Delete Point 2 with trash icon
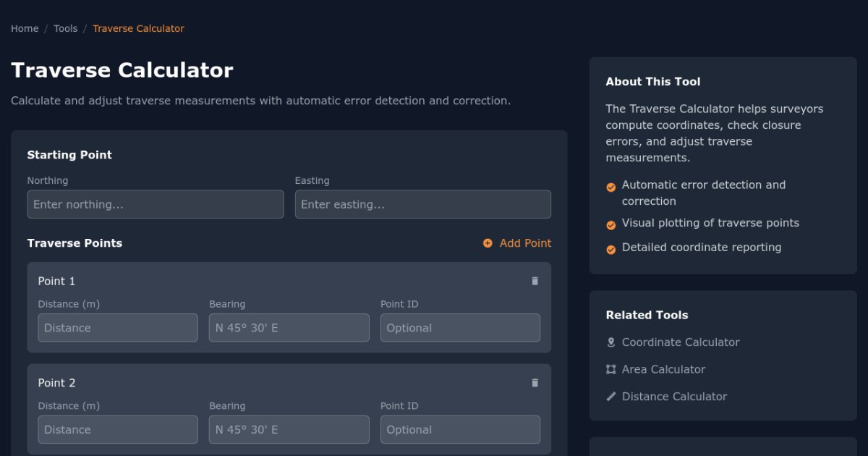Viewport: 868px width, 456px height. pos(535,383)
